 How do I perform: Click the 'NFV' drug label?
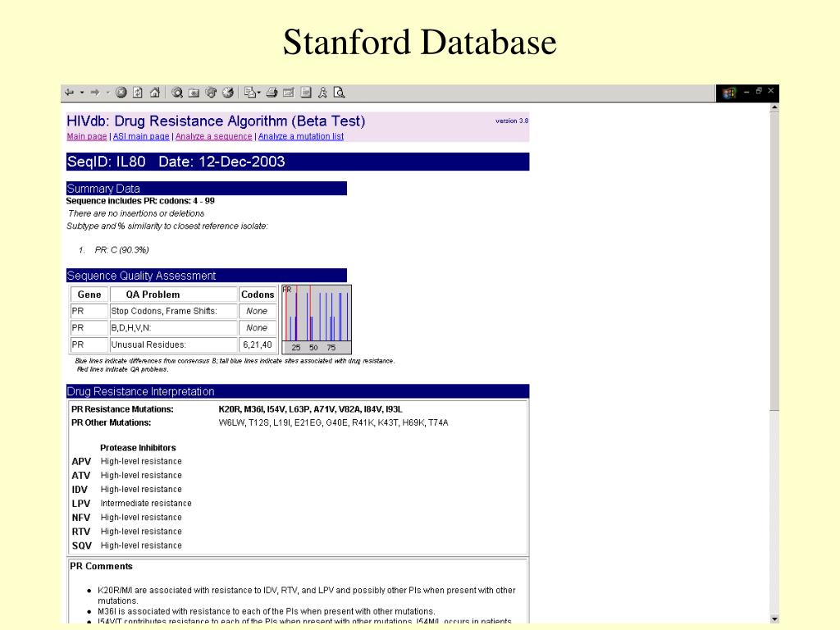[x=81, y=518]
